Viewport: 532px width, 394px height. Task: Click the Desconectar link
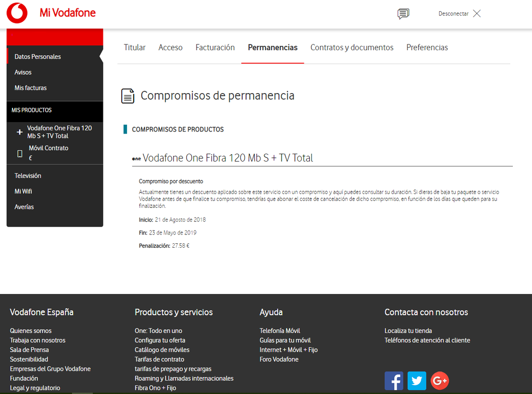tap(453, 14)
